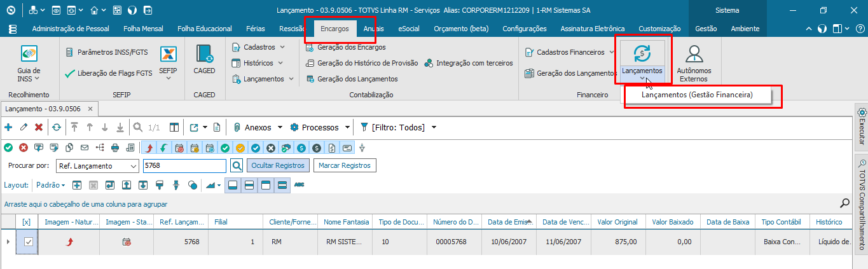This screenshot has height=269, width=868.
Task: Switch to the eSocial tab
Action: (409, 29)
